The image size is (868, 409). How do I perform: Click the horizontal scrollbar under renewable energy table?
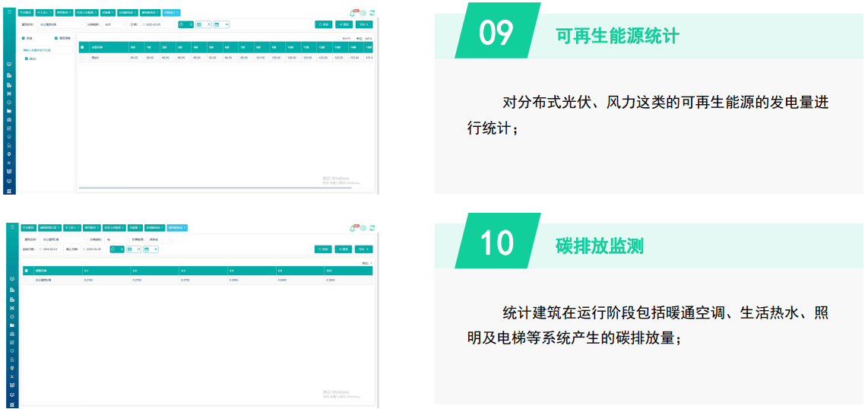tap(215, 189)
